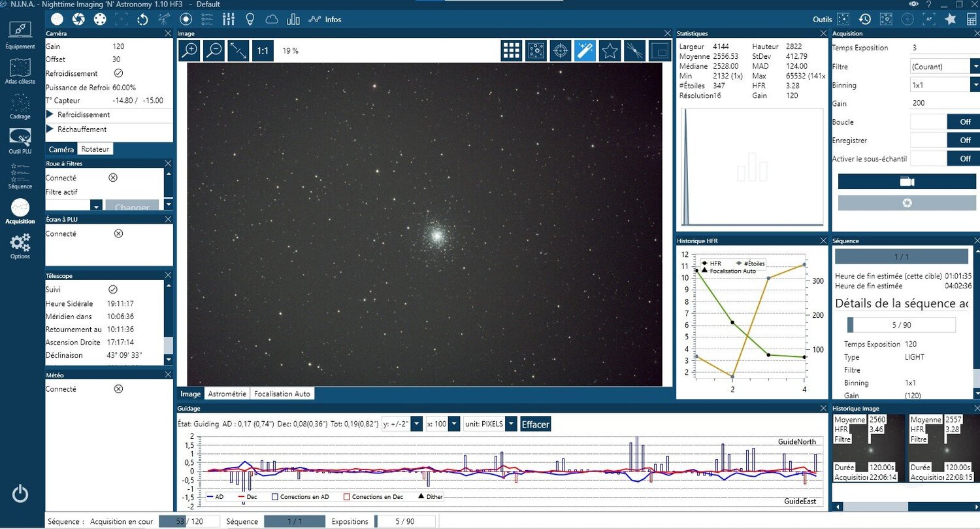The image size is (980, 529).
Task: Click the Changer filter button
Action: [x=132, y=206]
